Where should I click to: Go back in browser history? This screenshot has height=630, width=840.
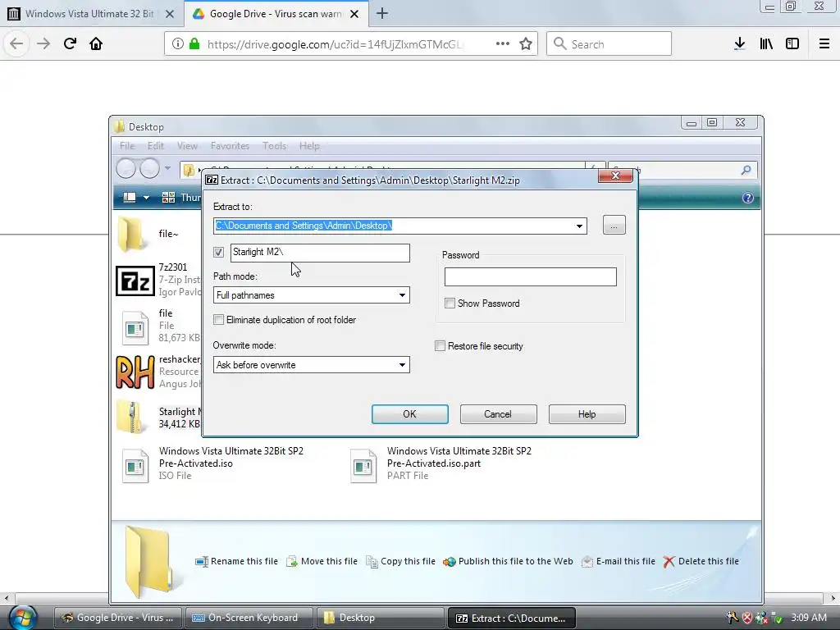16,43
